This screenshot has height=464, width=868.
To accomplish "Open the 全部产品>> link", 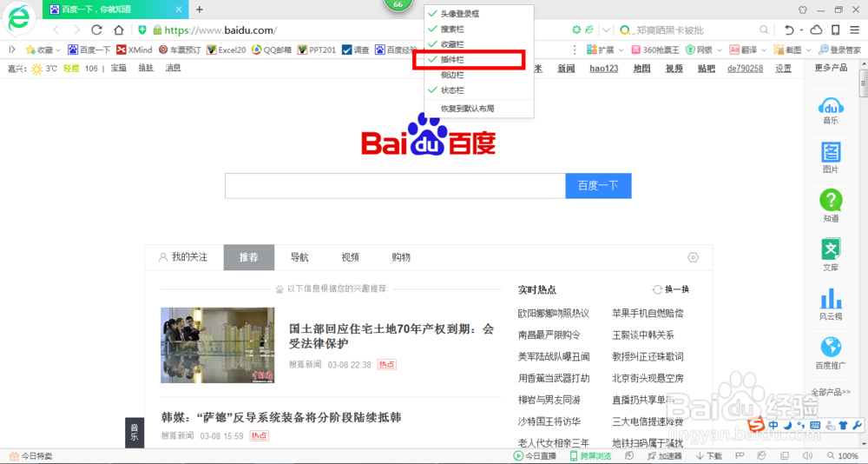I will coord(831,392).
